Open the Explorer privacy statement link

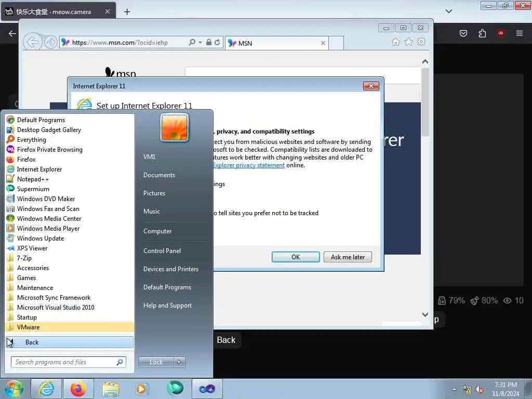pyautogui.click(x=249, y=165)
